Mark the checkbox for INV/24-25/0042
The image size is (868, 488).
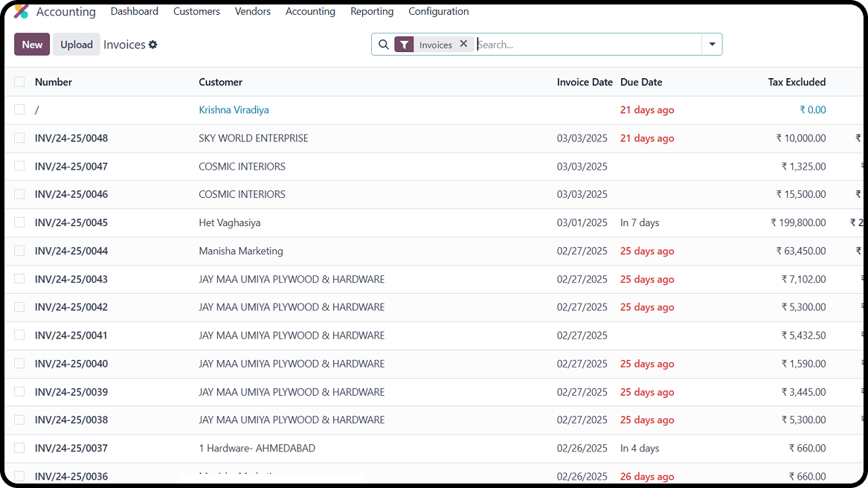pyautogui.click(x=19, y=307)
